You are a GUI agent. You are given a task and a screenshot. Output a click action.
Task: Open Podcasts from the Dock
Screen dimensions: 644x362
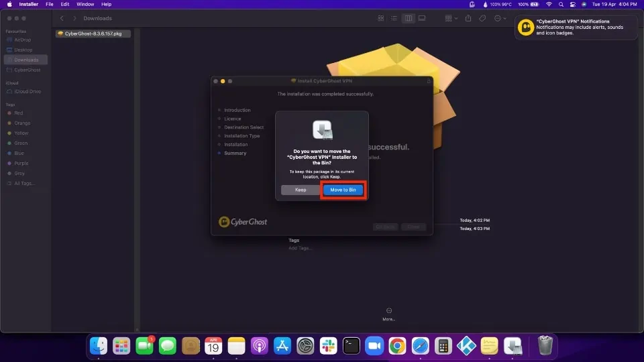pyautogui.click(x=260, y=346)
